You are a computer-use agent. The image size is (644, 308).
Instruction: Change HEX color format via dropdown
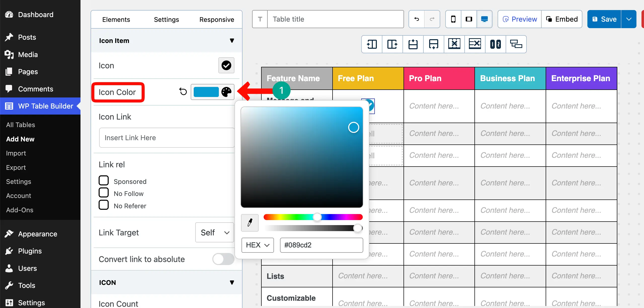[257, 245]
